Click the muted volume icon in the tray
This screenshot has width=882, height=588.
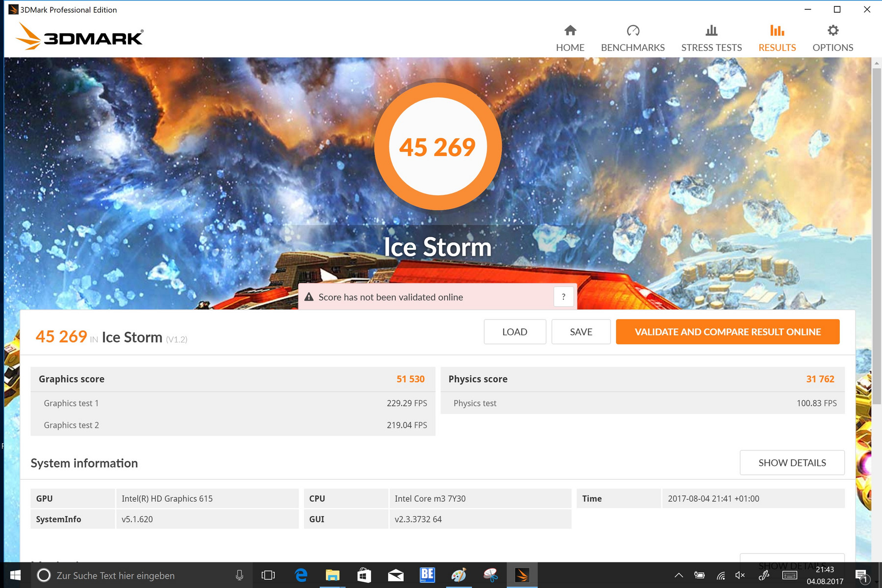point(740,575)
